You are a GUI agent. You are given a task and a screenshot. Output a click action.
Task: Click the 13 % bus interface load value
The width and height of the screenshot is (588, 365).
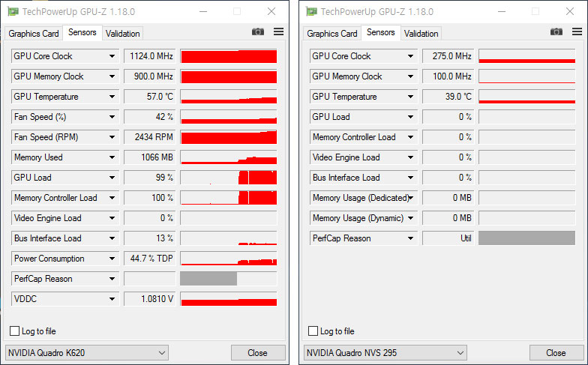tap(150, 238)
